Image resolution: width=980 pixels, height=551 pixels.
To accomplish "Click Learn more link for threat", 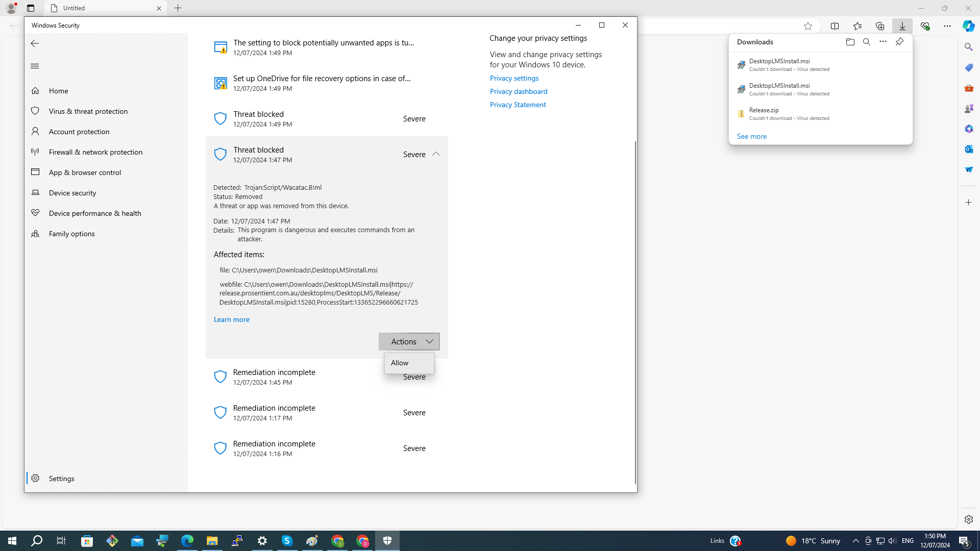I will pyautogui.click(x=232, y=320).
